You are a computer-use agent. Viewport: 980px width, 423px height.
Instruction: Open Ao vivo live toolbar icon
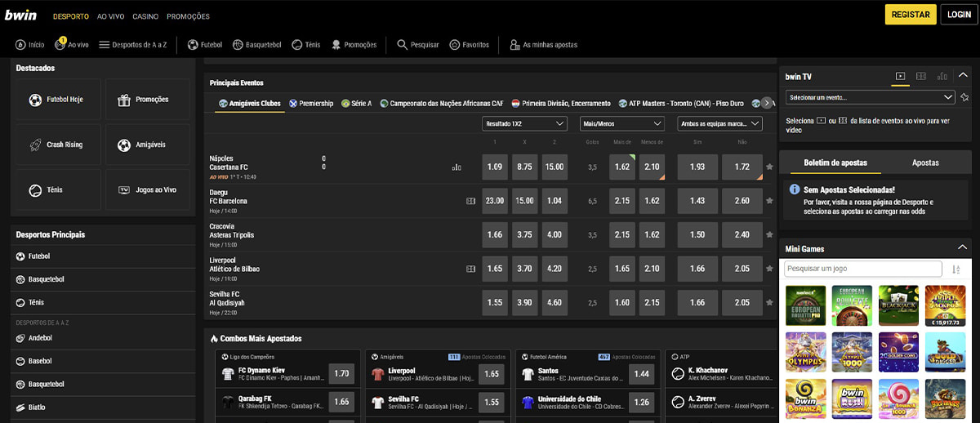pyautogui.click(x=60, y=44)
